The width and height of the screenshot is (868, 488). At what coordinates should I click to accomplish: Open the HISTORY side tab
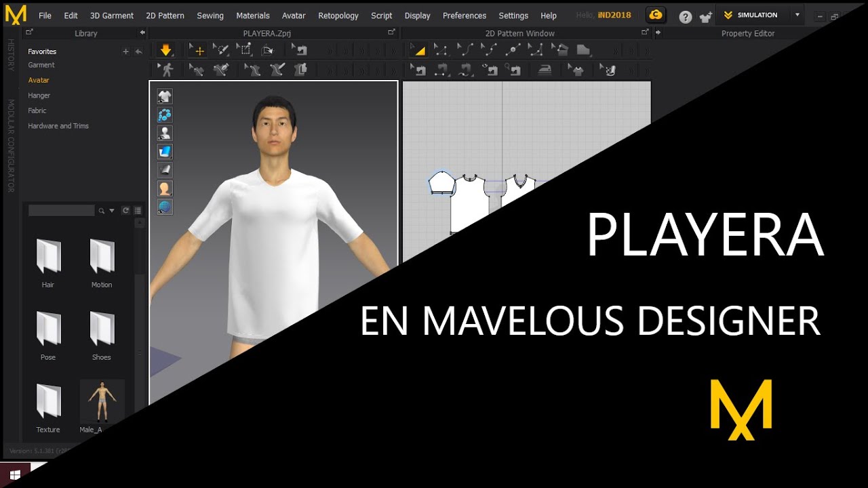coord(10,55)
